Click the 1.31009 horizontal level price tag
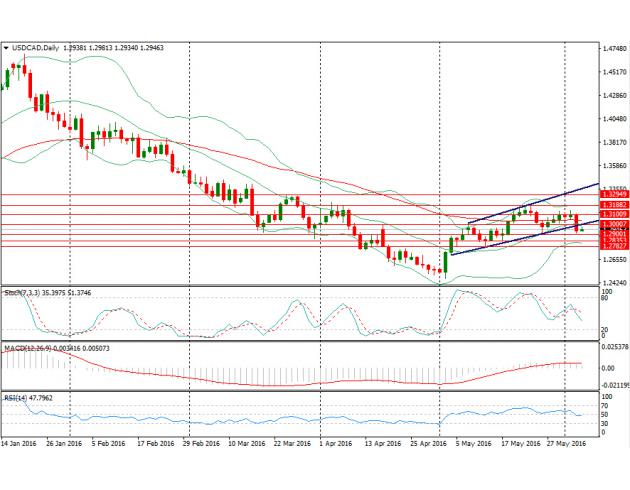This screenshot has height=490, width=630. tap(612, 214)
